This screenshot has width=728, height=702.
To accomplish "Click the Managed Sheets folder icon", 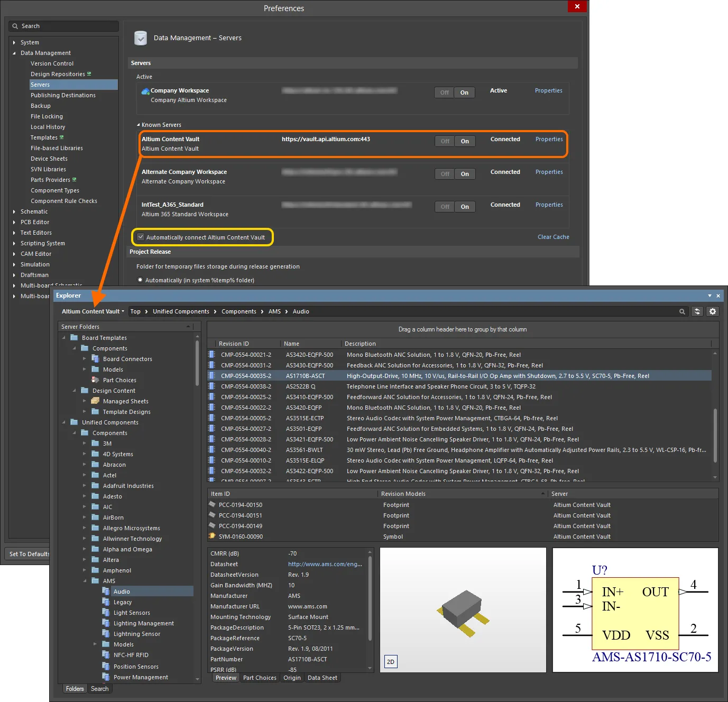I will (95, 401).
